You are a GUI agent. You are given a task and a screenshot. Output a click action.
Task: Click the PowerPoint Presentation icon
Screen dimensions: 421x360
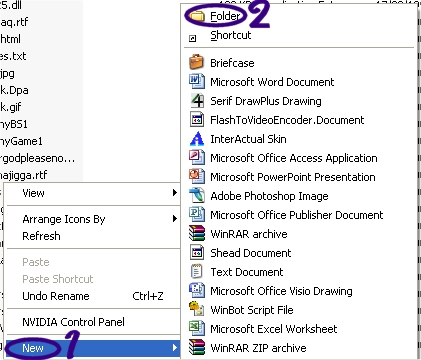[197, 176]
